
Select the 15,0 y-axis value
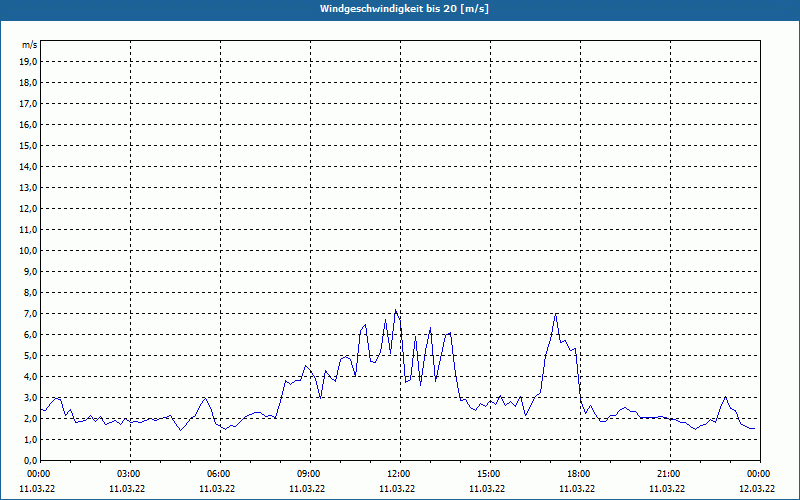click(29, 146)
